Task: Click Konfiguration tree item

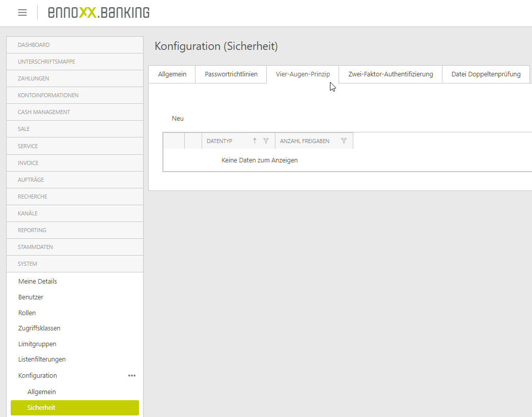Action: [x=38, y=376]
